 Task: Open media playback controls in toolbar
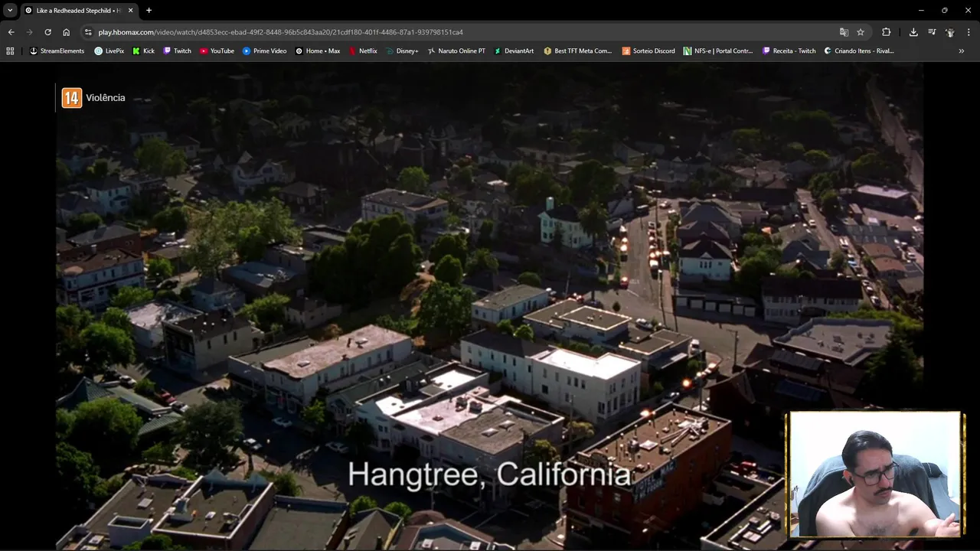coord(932,32)
